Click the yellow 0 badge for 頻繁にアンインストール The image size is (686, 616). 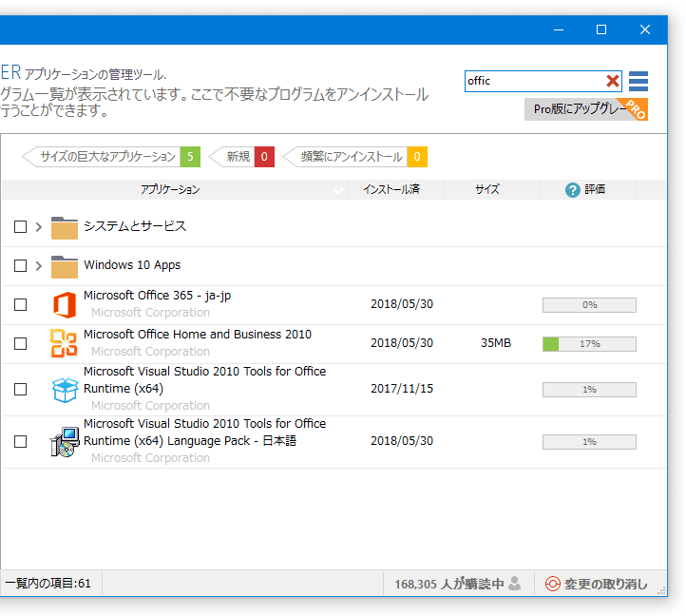point(417,157)
